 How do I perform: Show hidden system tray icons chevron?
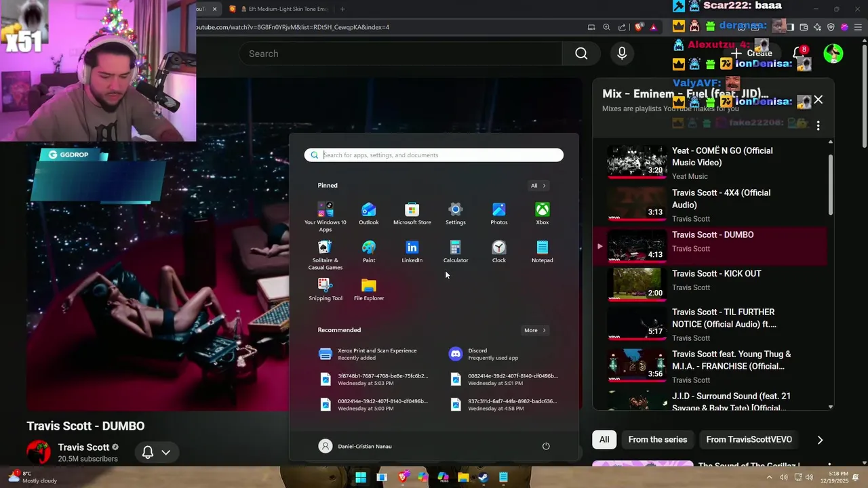(x=769, y=477)
